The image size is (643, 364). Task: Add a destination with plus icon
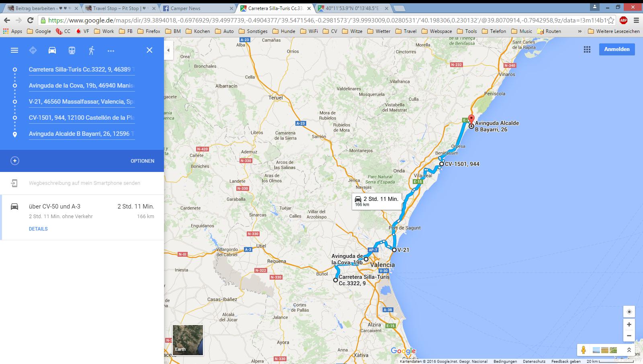[x=15, y=161]
